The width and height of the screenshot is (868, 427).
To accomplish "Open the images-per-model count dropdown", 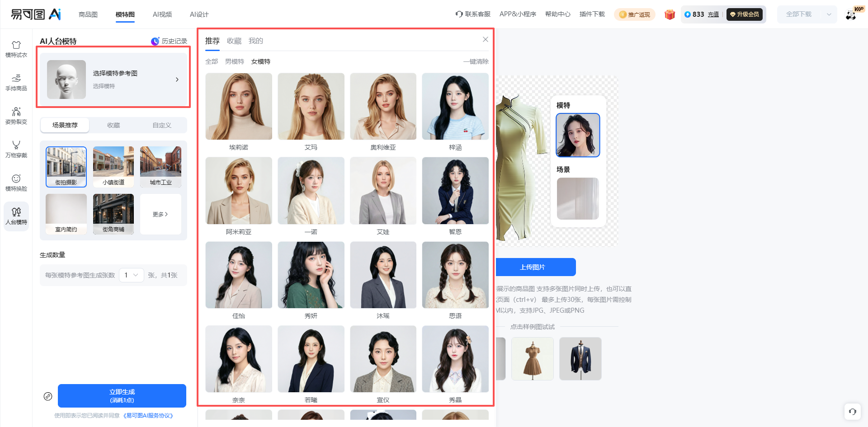I will tap(132, 275).
